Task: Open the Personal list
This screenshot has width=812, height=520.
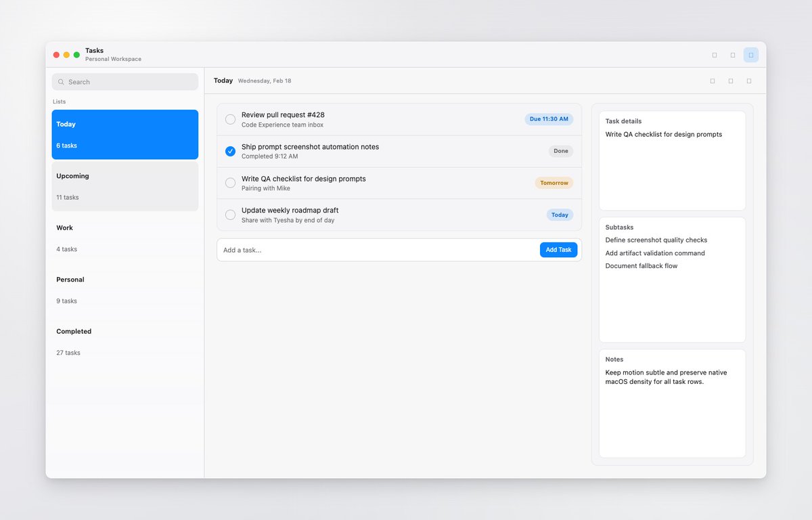Action: point(125,290)
